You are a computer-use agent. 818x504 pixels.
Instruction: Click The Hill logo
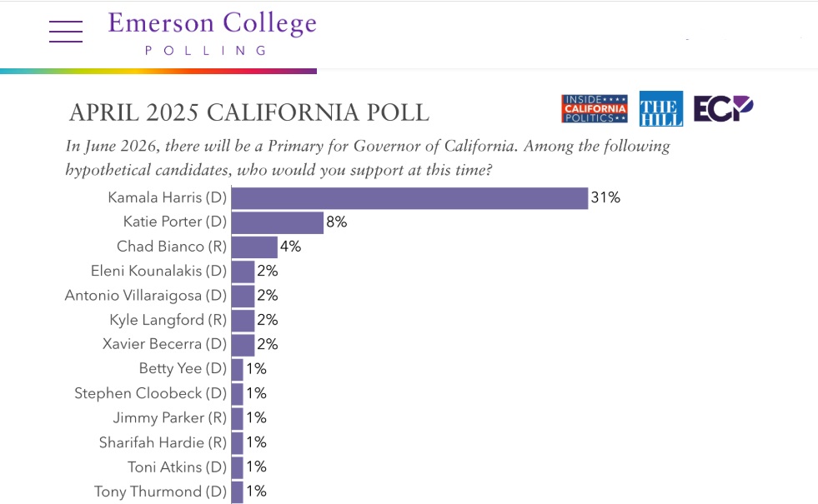[661, 108]
